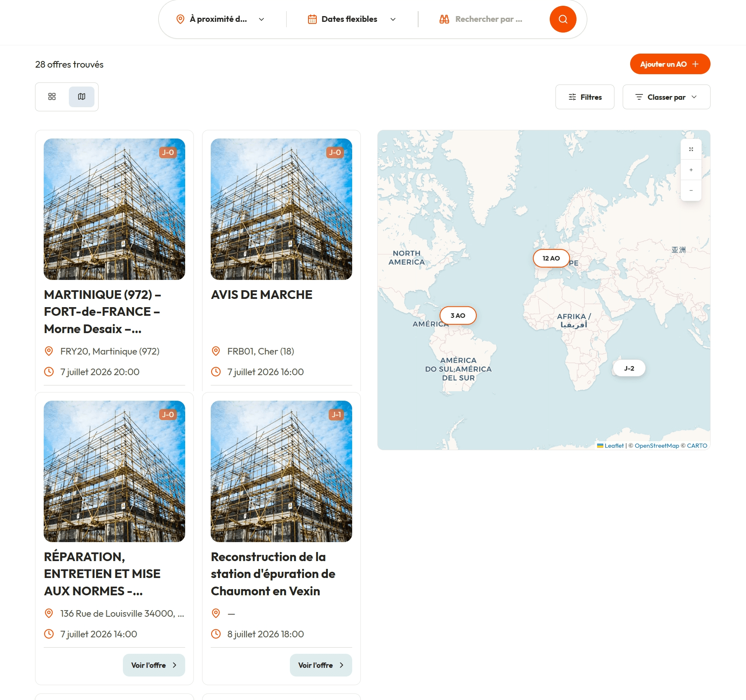
Task: Click the Reconstruction de la station title
Action: click(273, 574)
